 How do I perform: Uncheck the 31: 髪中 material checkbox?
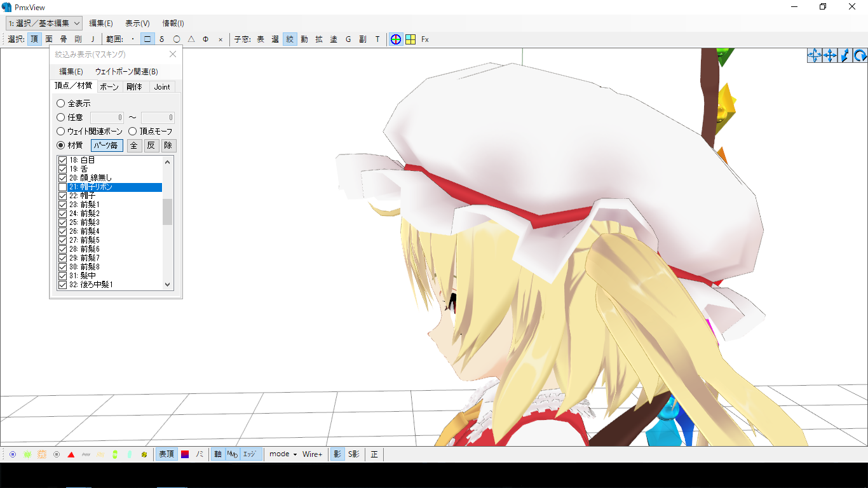pos(62,276)
